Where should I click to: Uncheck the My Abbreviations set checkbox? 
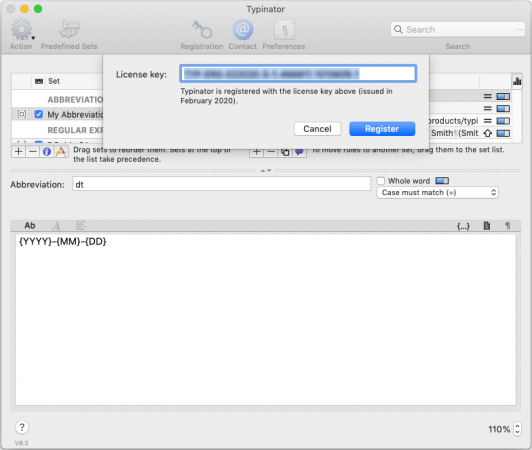click(39, 114)
